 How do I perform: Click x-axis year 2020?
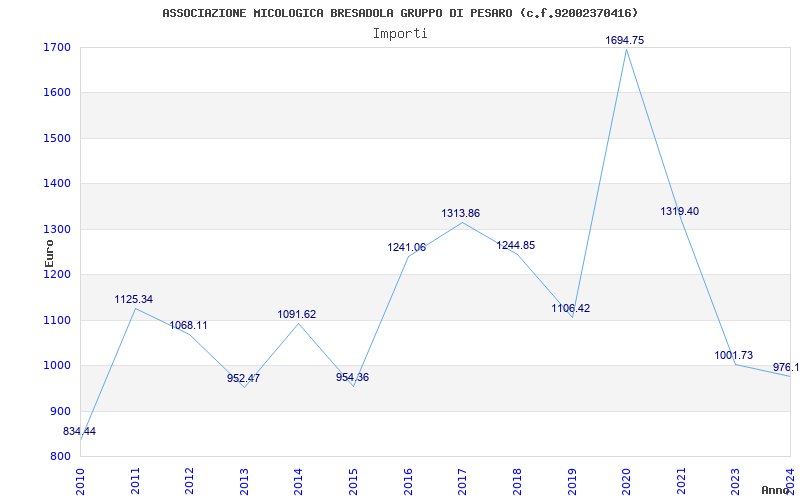(x=626, y=482)
